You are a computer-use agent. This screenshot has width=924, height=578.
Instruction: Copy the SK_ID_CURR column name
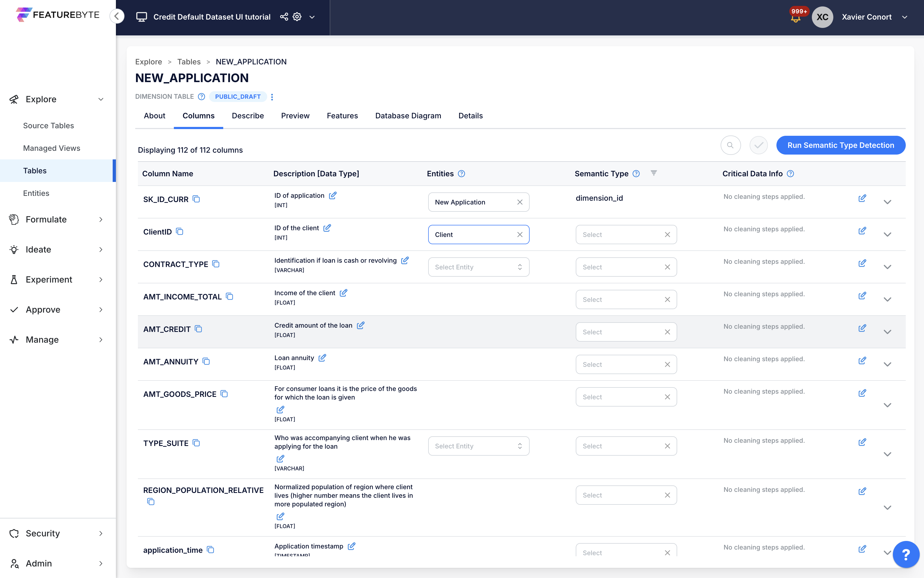196,199
